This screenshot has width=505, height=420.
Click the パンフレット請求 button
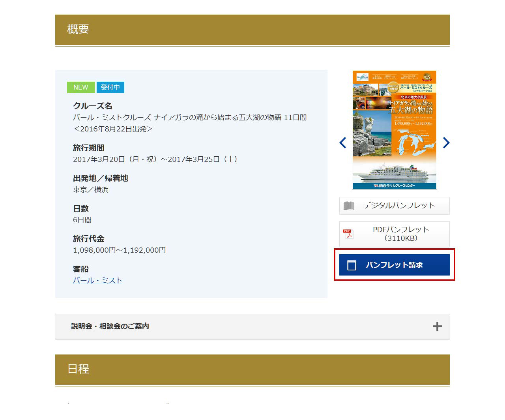[395, 265]
